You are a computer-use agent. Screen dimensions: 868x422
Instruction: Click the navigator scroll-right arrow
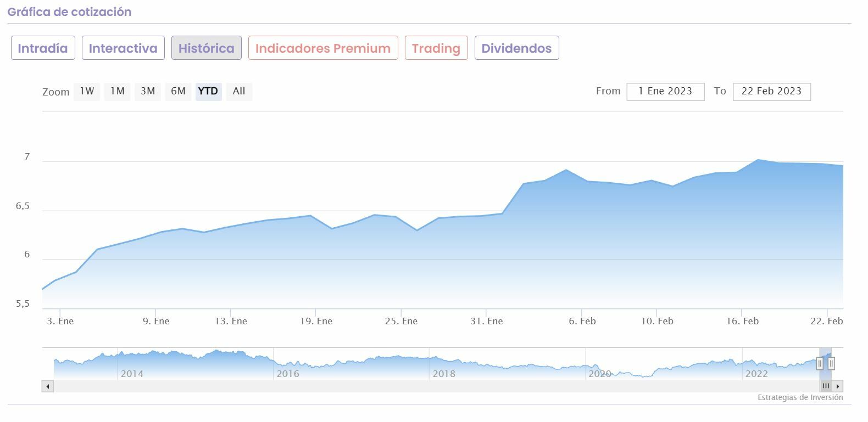(x=838, y=386)
